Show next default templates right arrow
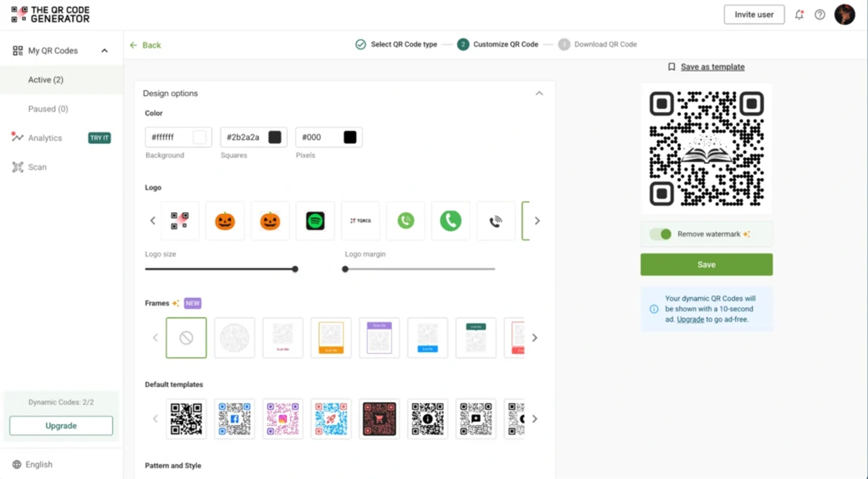 [x=535, y=419]
